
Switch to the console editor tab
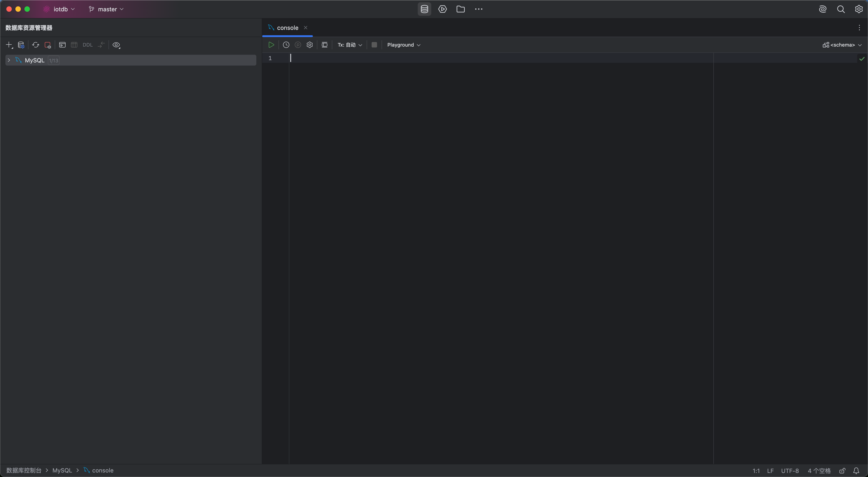point(288,28)
